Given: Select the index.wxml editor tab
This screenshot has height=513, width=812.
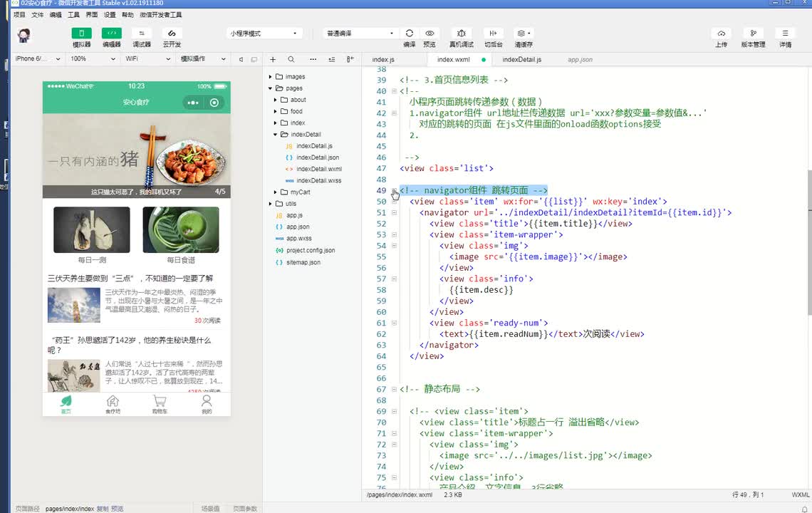Looking at the screenshot, I should click(x=453, y=60).
